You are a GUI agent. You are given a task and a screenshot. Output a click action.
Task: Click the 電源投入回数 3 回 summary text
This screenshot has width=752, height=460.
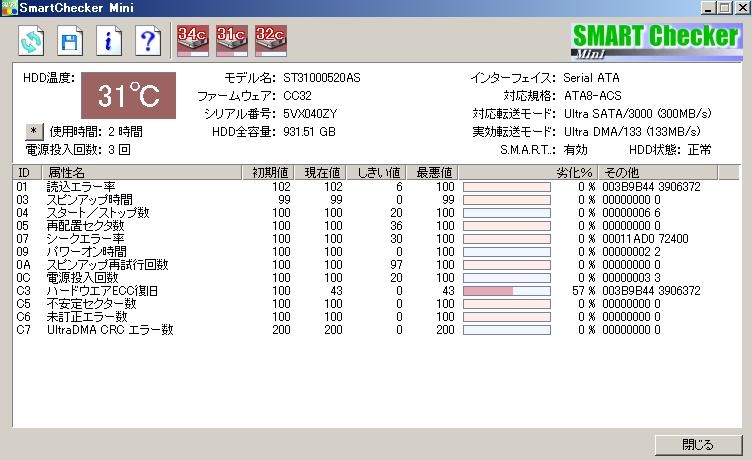pos(78,150)
